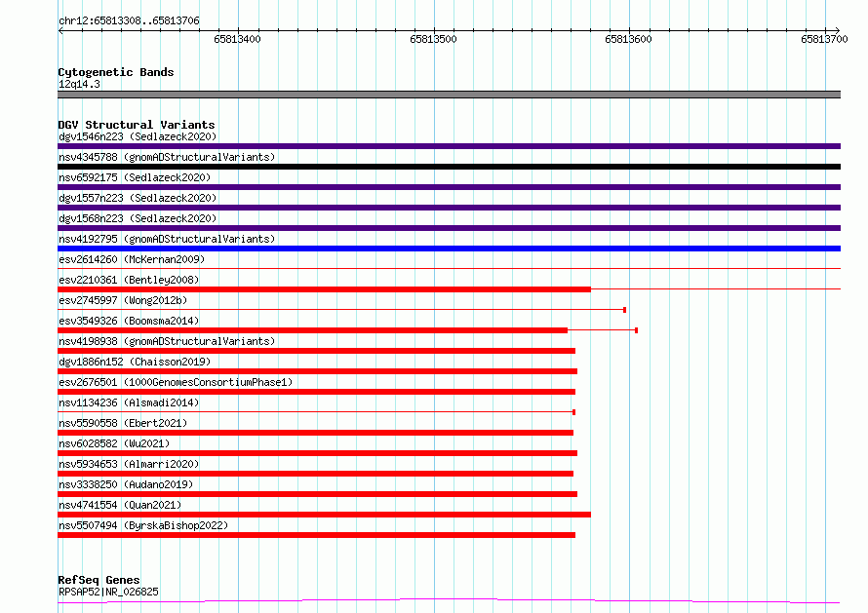868x613 pixels.
Task: Select the purple dgv1546n223 variant bar
Action: coord(449,146)
